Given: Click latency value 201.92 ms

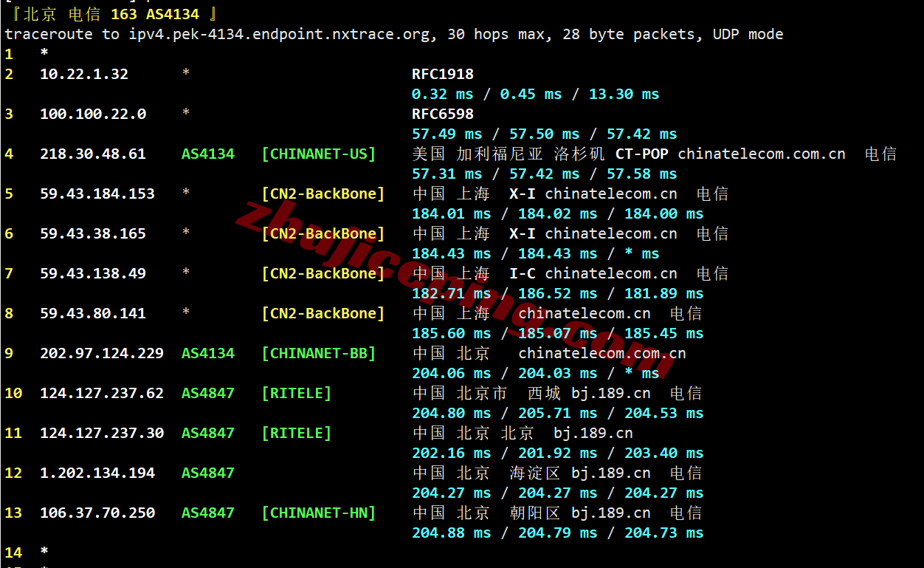Looking at the screenshot, I should click(558, 453).
